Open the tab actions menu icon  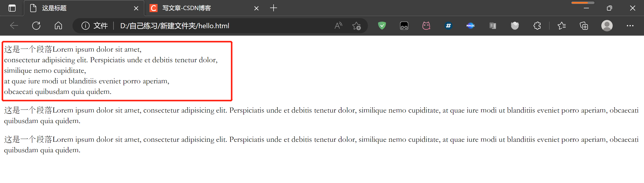coord(12,8)
